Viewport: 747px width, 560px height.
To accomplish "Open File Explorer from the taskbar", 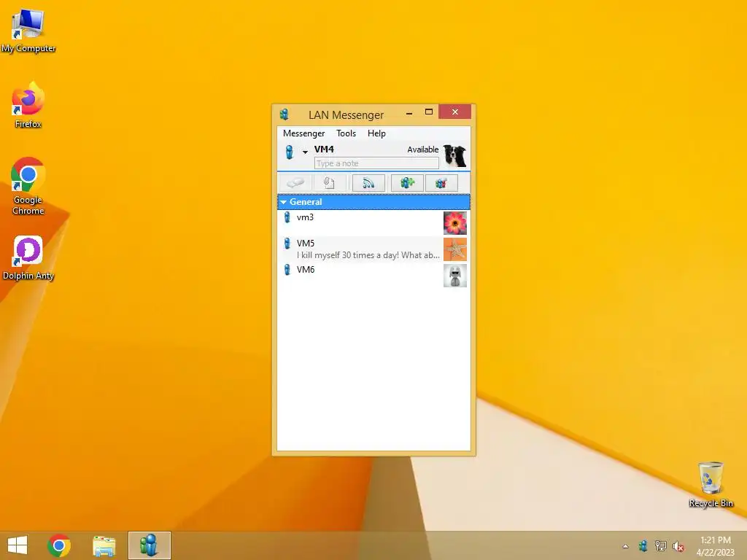I will tap(104, 545).
